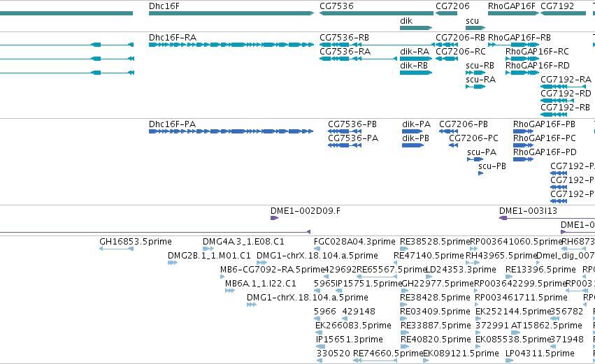Select the CG7536-RA transcript glyph
Viewport: 595px width, 364px height.
(x=358, y=59)
